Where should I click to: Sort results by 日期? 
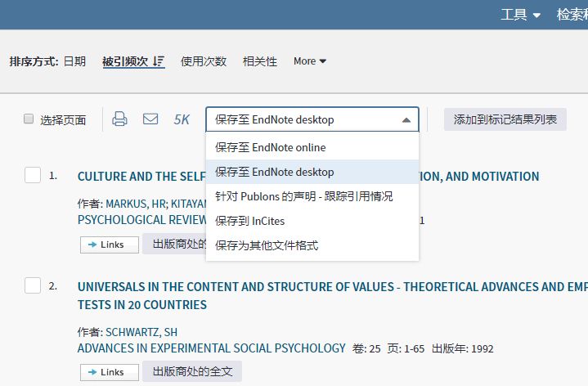pos(74,61)
